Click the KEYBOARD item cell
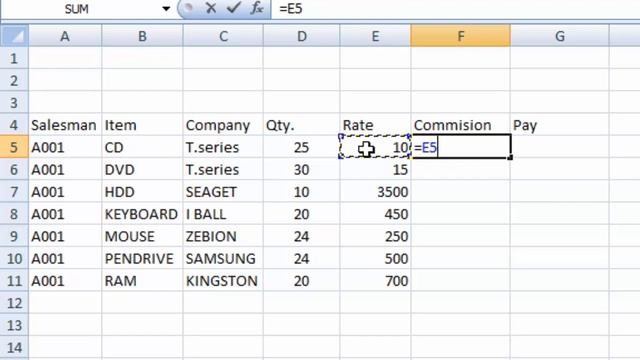The image size is (640, 360). (142, 214)
